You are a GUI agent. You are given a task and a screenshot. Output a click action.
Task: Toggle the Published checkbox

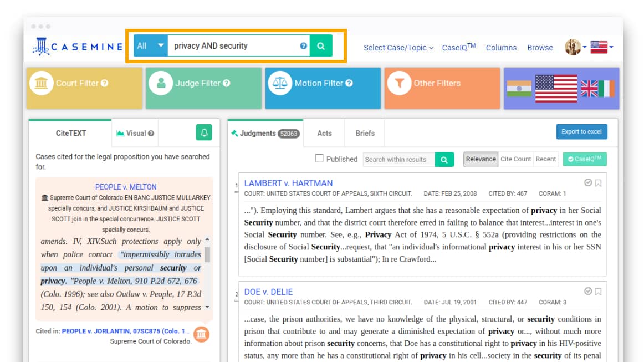pos(319,159)
